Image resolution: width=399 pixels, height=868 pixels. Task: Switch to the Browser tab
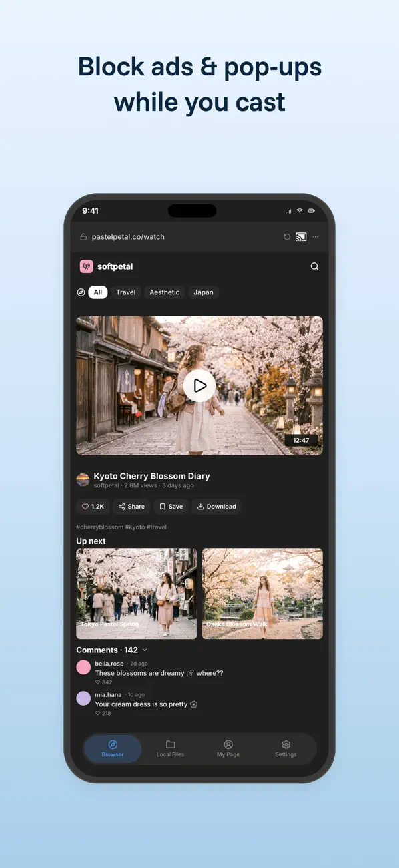click(113, 749)
